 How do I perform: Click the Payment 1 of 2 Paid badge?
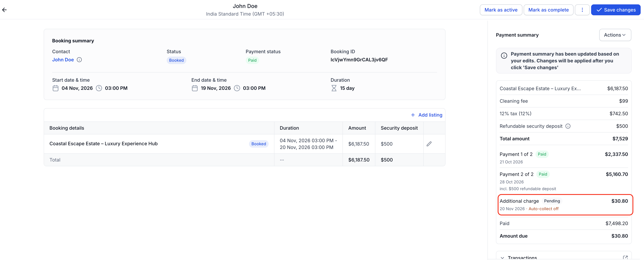coord(542,154)
